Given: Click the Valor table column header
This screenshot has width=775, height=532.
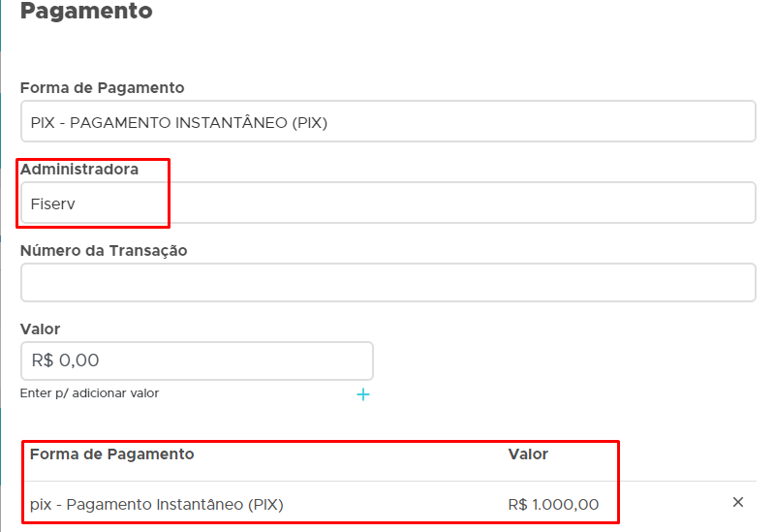Looking at the screenshot, I should (x=528, y=454).
